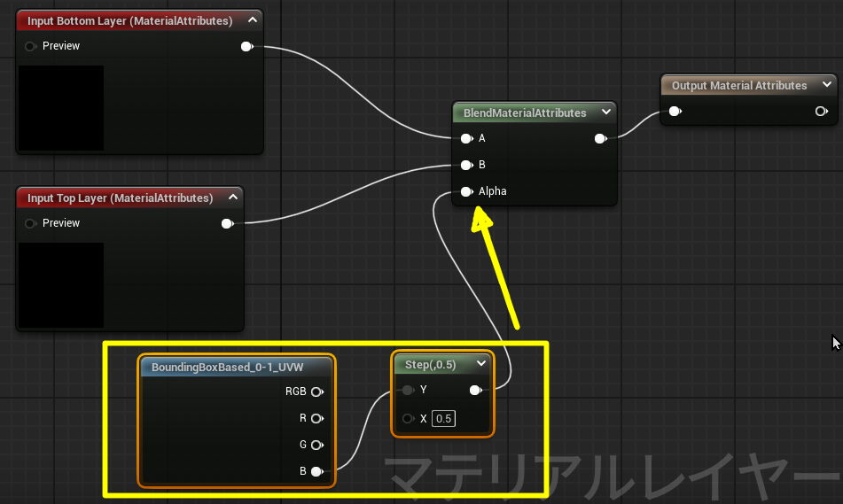
Task: Select the Step(,0.5) node title
Action: point(430,364)
